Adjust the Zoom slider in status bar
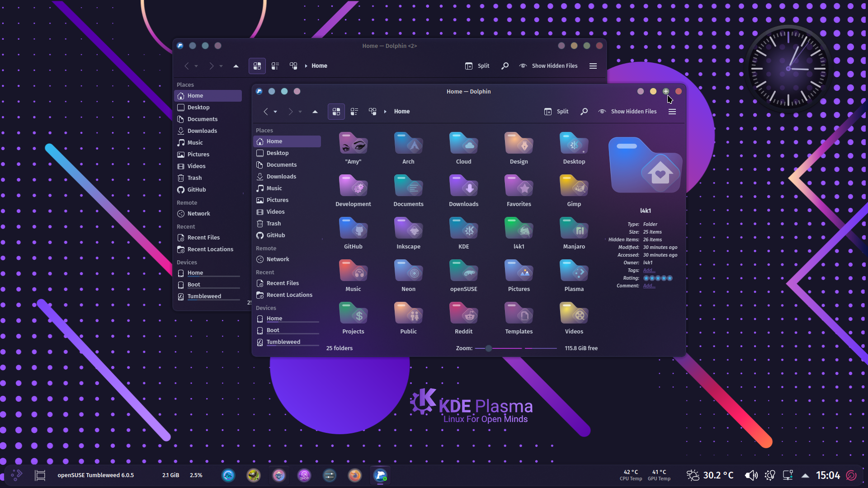The image size is (868, 488). tap(516, 348)
